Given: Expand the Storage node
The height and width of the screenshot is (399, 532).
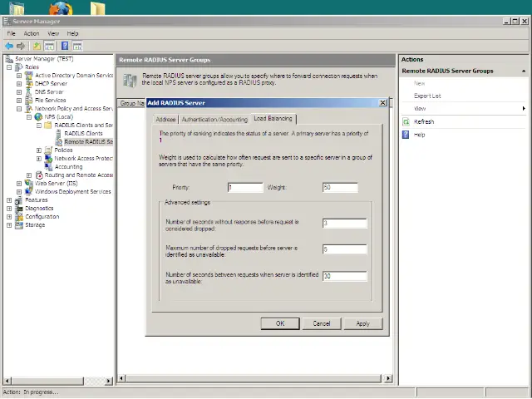Looking at the screenshot, I should (9, 225).
